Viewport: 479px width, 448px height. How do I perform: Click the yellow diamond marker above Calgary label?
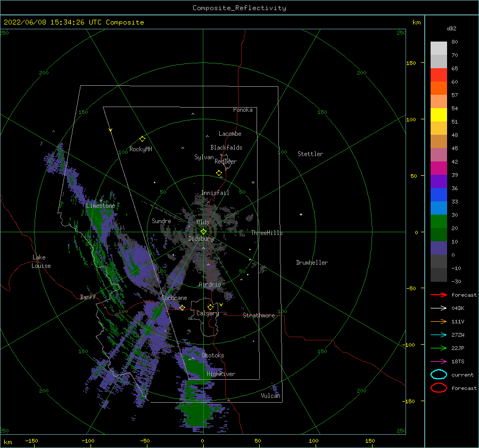tap(210, 307)
